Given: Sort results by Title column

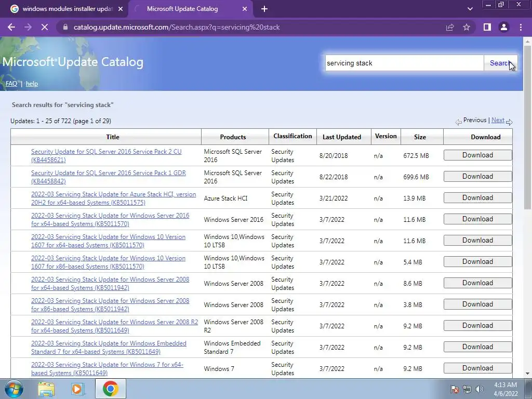Looking at the screenshot, I should point(113,137).
